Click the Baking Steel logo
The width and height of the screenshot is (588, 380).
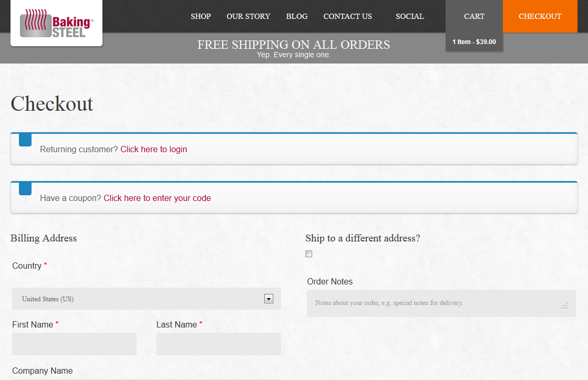(56, 23)
